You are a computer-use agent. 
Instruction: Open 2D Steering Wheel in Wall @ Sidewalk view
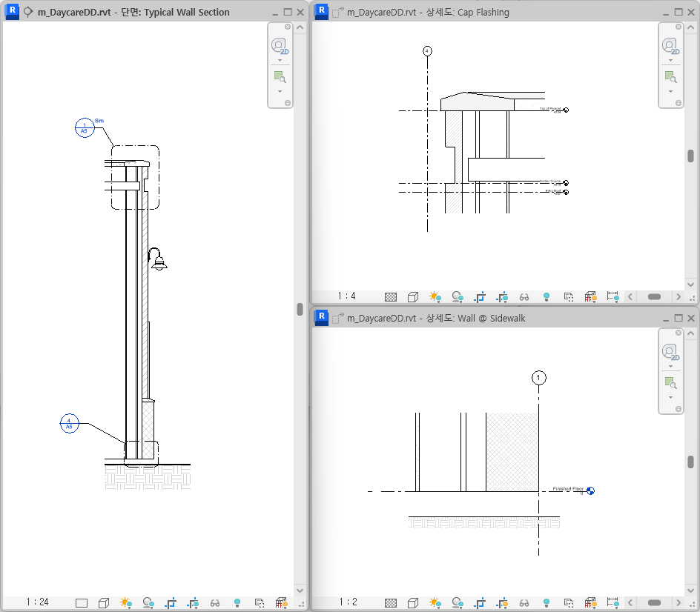coord(670,352)
